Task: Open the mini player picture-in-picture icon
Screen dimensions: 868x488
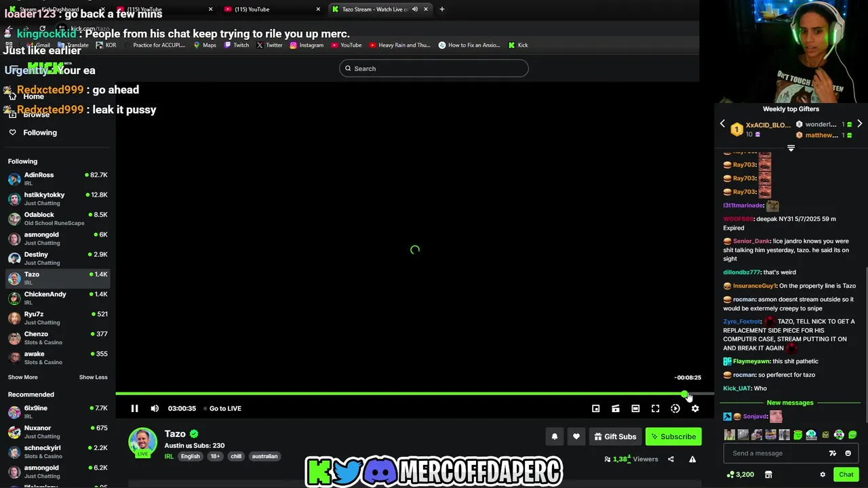Action: tap(595, 408)
